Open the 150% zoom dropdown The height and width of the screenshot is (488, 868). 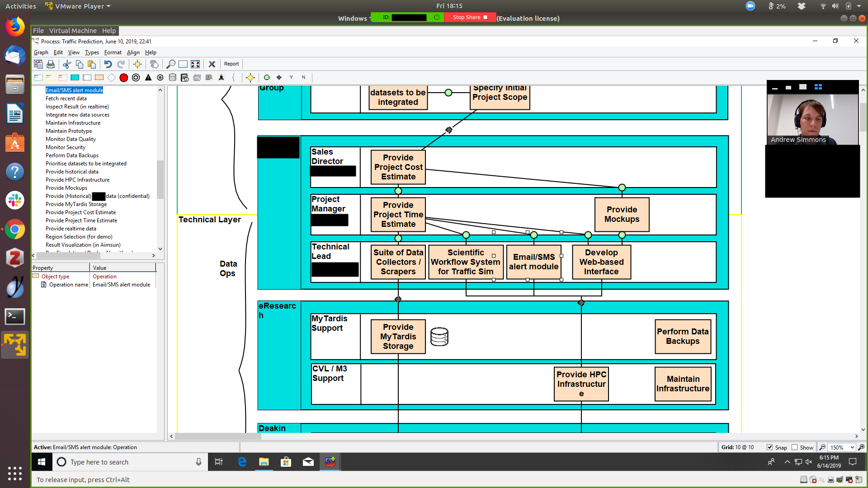click(x=852, y=447)
